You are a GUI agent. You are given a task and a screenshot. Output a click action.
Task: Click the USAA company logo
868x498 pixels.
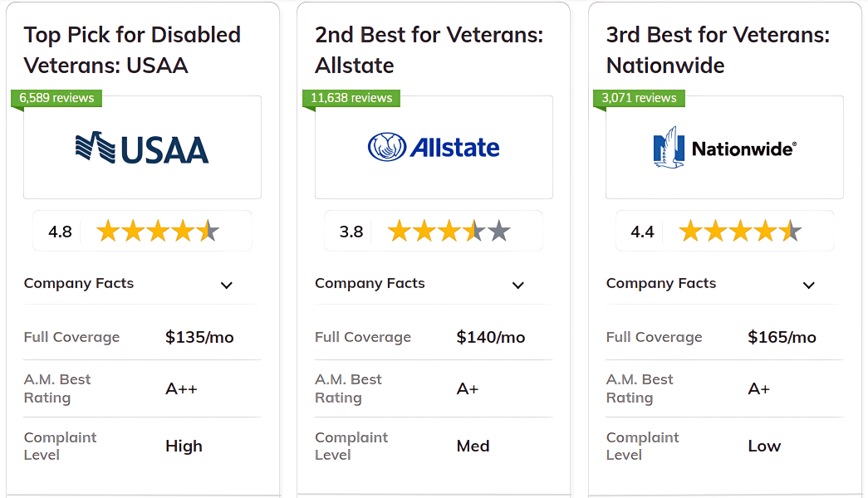pos(141,148)
